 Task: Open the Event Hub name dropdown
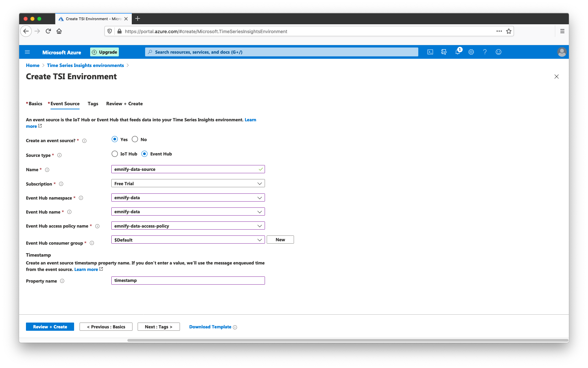(188, 212)
